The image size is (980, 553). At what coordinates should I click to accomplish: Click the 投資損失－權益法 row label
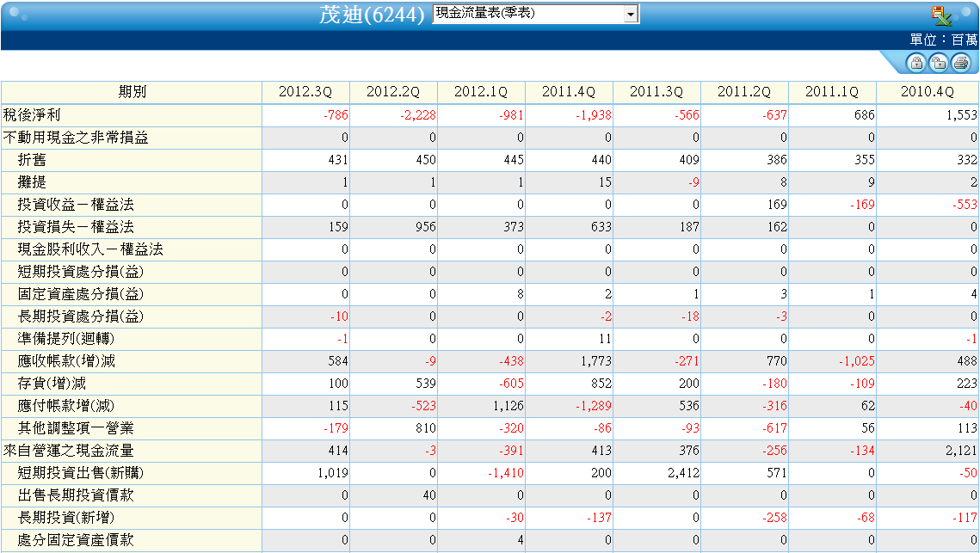76,227
